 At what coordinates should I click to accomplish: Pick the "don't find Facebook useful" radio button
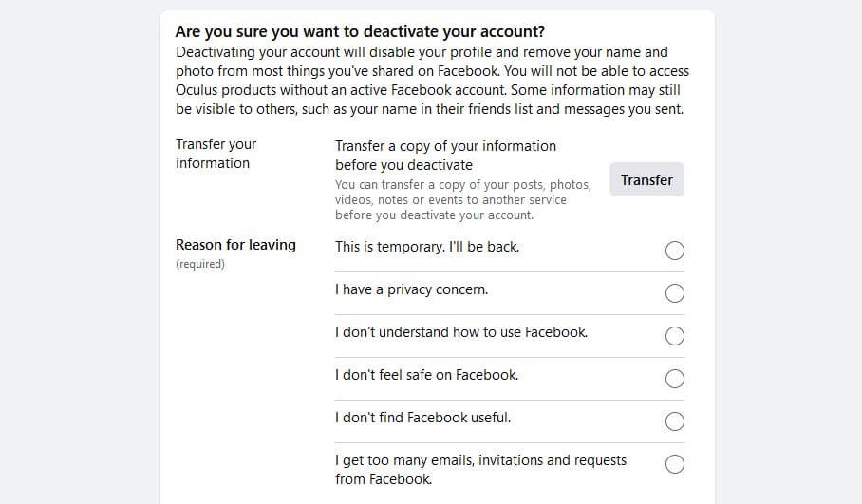coord(675,421)
